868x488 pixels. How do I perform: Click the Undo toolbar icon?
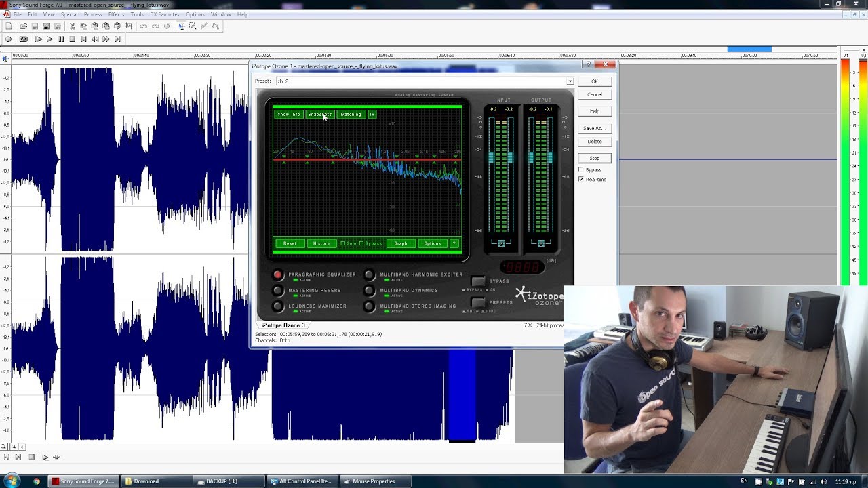coord(143,26)
